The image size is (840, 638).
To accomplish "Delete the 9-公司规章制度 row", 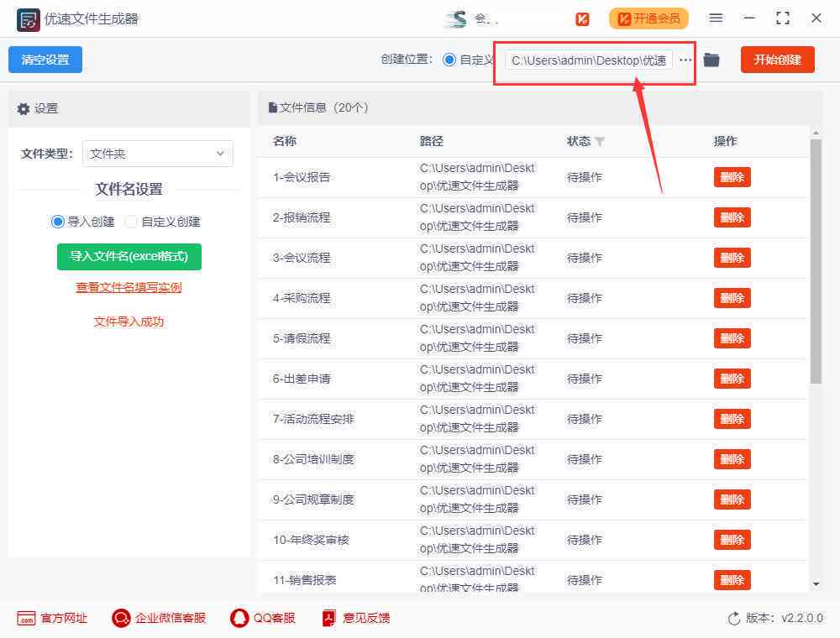I will 732,499.
